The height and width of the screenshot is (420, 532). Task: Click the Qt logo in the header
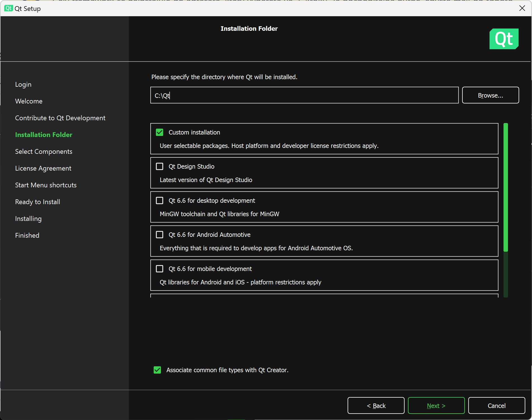504,39
